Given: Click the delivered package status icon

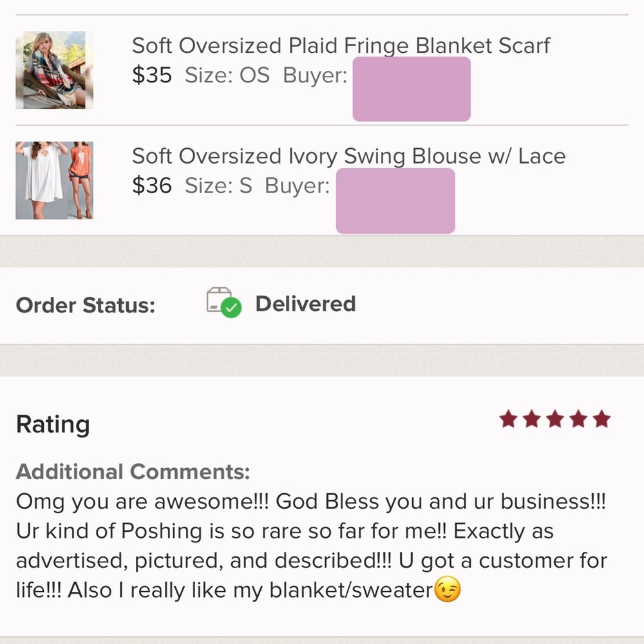Looking at the screenshot, I should coord(224,302).
